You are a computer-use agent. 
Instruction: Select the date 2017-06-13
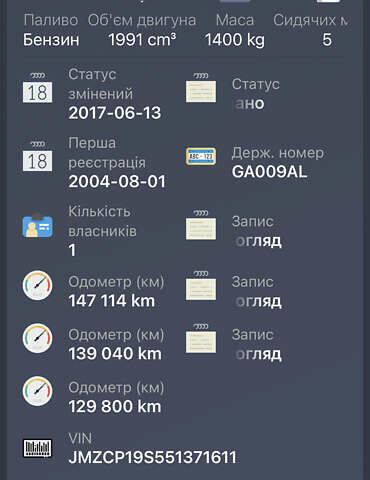click(x=115, y=113)
